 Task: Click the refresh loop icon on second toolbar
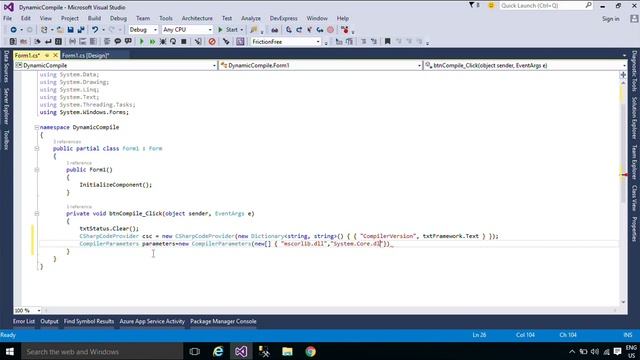(x=173, y=42)
